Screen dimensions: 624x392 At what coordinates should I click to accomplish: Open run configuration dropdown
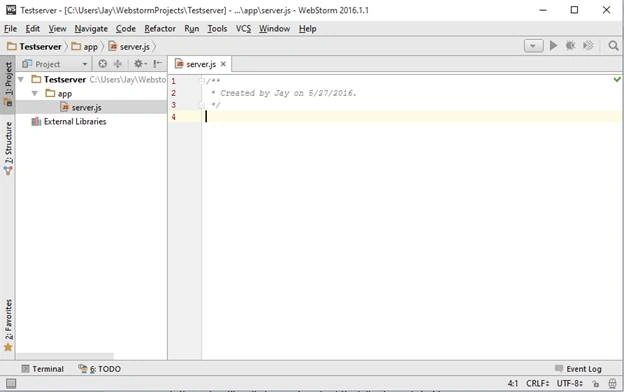(x=533, y=46)
